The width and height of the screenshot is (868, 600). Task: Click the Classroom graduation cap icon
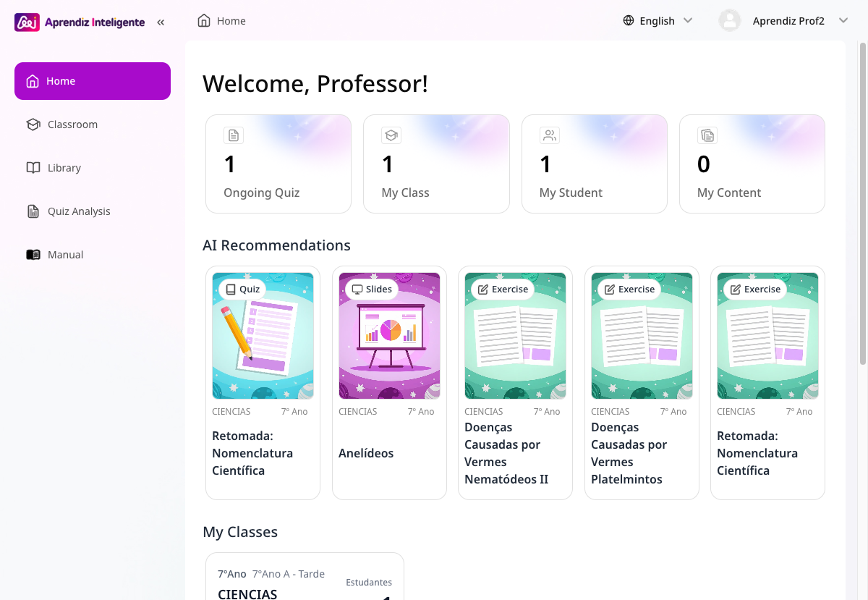click(33, 124)
